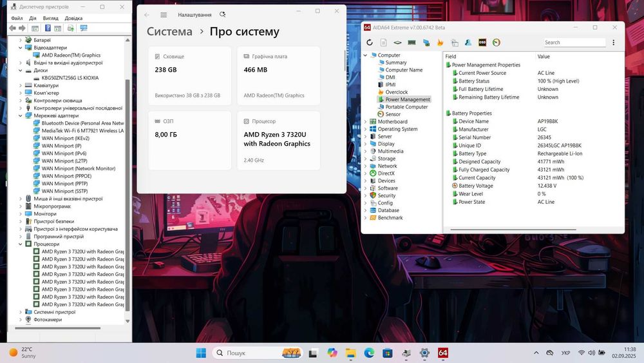This screenshot has height=363, width=644.
Task: Open File Explorer from the taskbar
Action: click(350, 353)
